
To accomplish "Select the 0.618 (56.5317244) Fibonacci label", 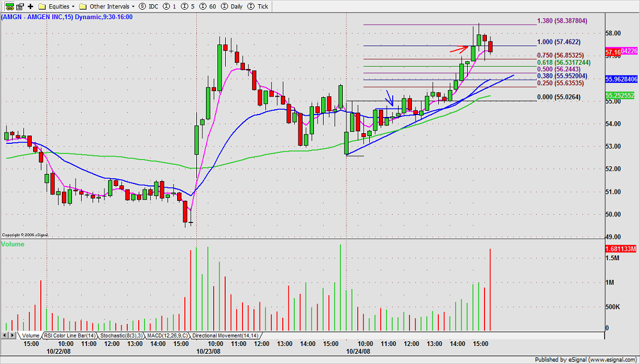I will tap(564, 62).
